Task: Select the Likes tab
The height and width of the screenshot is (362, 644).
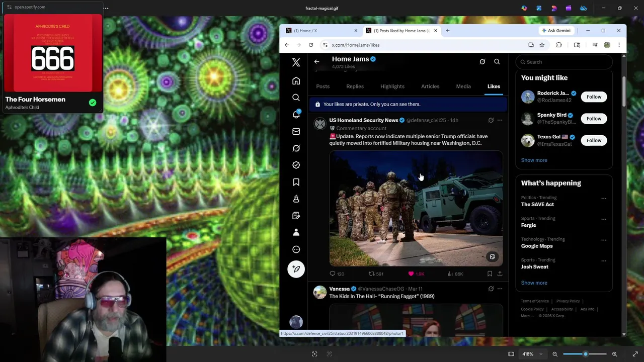Action: click(494, 86)
